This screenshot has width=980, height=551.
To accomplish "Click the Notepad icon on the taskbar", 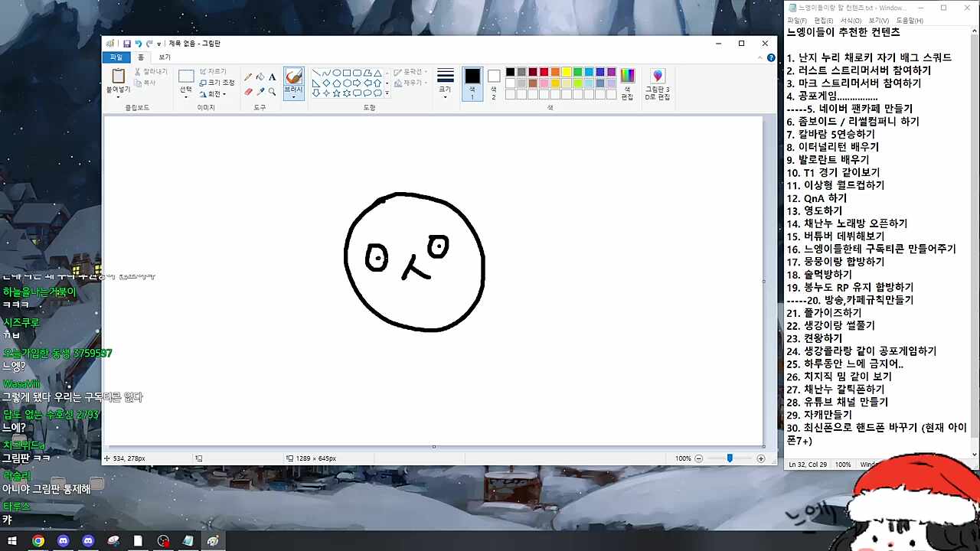I will coord(188,540).
